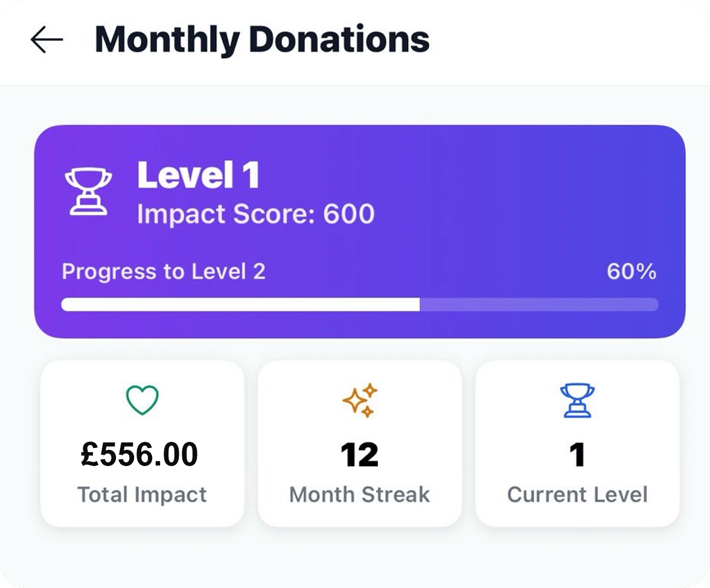
Task: Open the Current Level card
Action: [577, 444]
